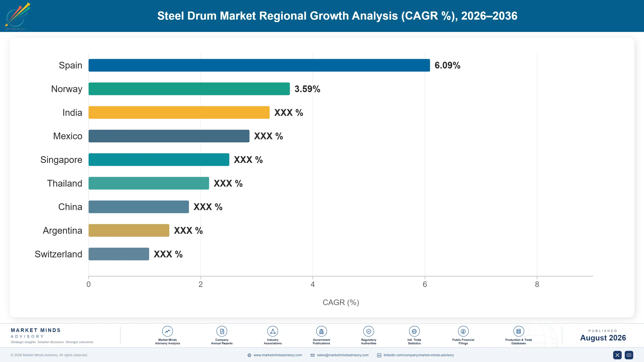Click the 6.09% value label
This screenshot has height=362, width=644.
pos(447,65)
